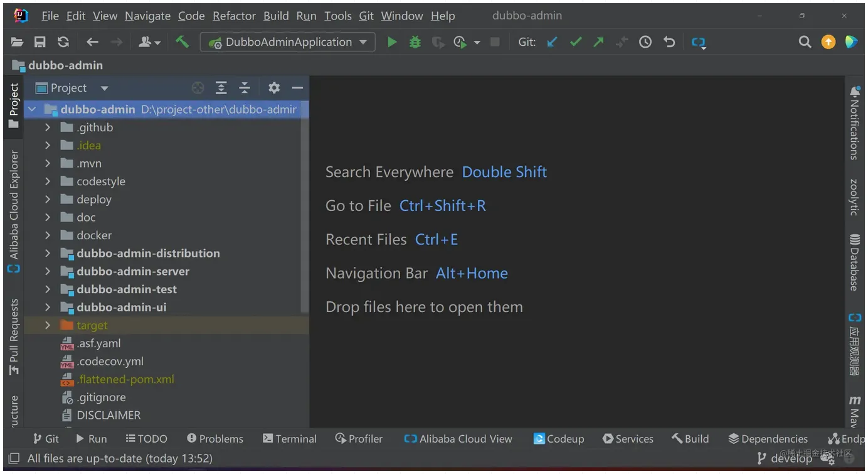Open the Window menu
Screen dimensions: 868x474
coord(402,16)
